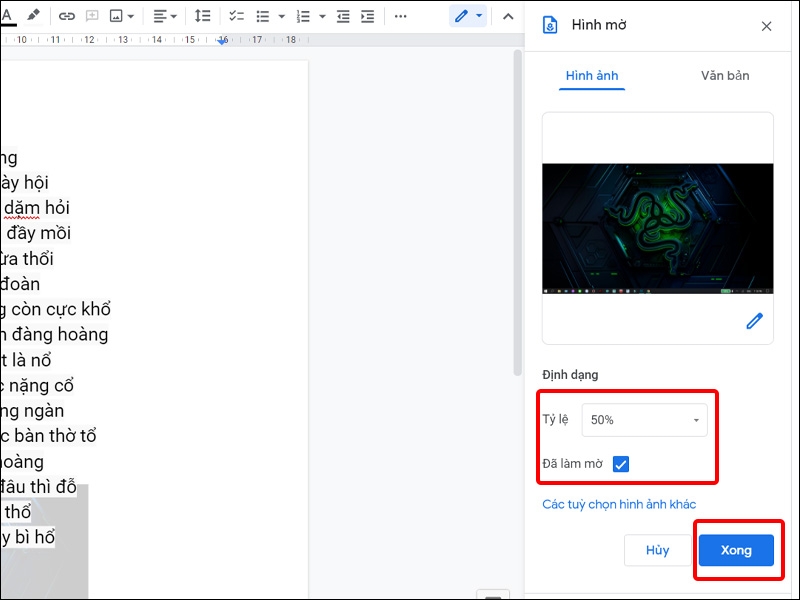Switch to the Văn bản tab
This screenshot has width=800, height=600.
[x=725, y=76]
